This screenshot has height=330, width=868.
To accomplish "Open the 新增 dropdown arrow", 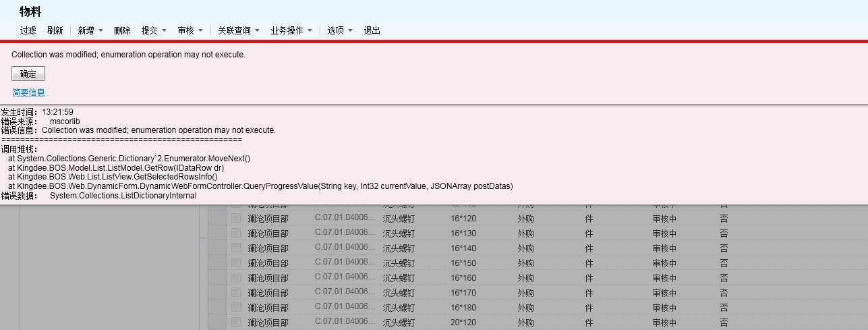I will (100, 31).
